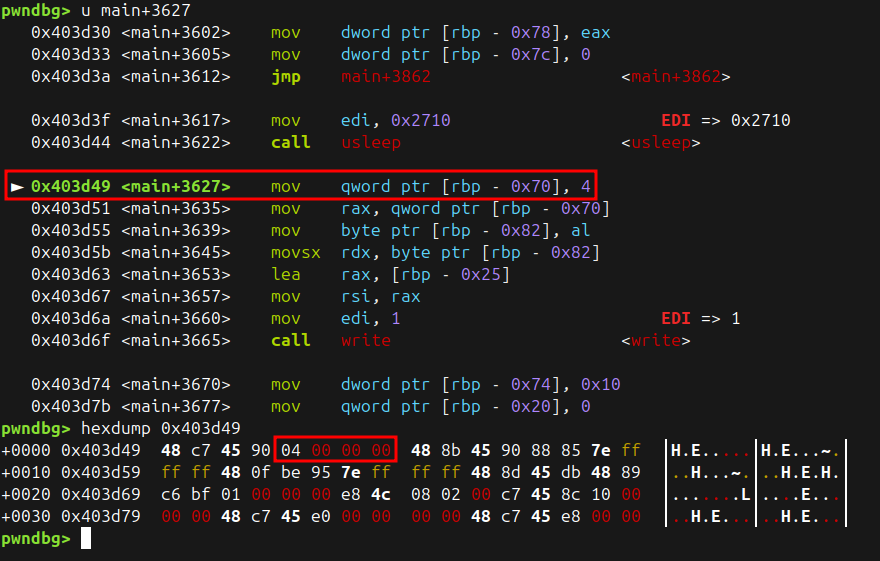The width and height of the screenshot is (880, 561).
Task: Click the cursor block at the last prompt
Action: pos(86,539)
